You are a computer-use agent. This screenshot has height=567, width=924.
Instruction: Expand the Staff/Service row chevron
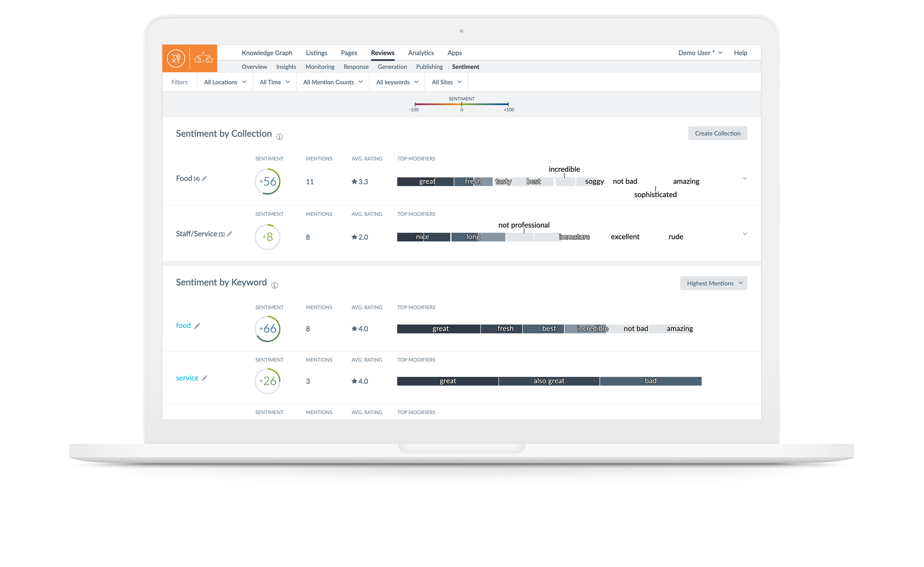pyautogui.click(x=745, y=234)
